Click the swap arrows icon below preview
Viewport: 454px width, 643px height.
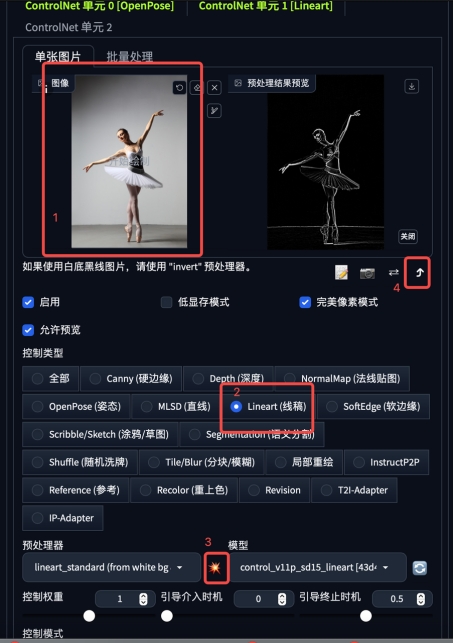[x=393, y=272]
